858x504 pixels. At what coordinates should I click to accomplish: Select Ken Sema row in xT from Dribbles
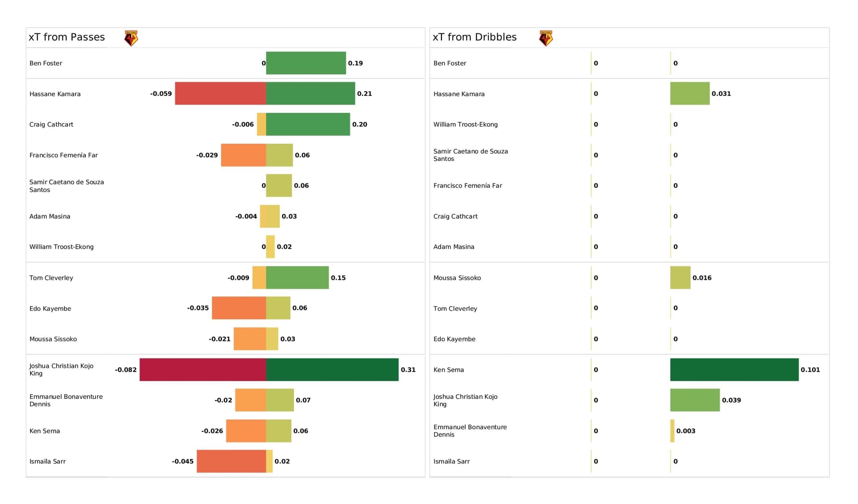pyautogui.click(x=642, y=370)
